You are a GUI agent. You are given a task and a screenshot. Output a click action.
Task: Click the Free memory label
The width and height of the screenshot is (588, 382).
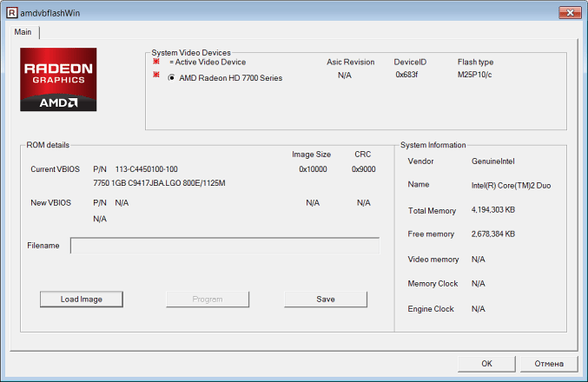[x=431, y=234]
